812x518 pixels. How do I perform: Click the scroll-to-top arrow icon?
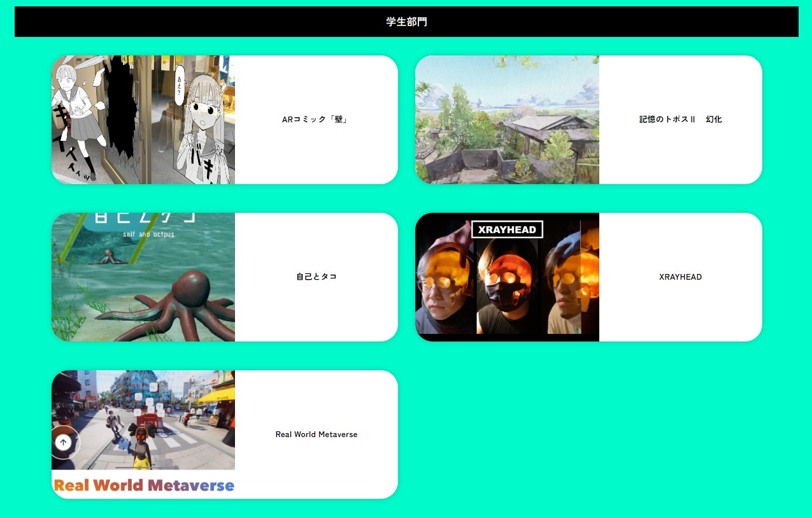(x=63, y=442)
